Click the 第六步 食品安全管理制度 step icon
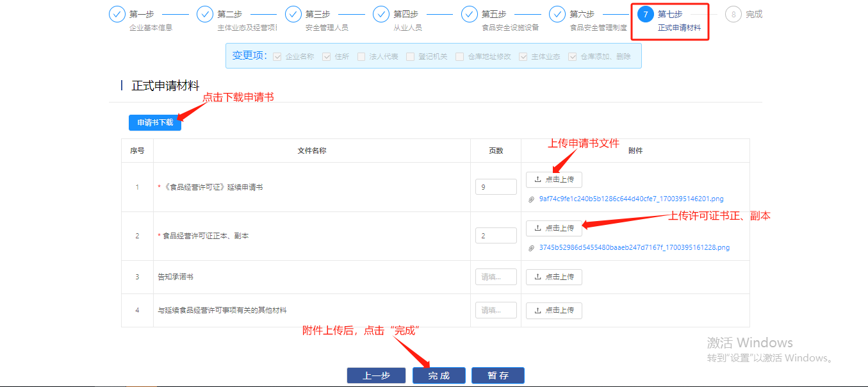The height and width of the screenshot is (387, 868). pos(557,14)
